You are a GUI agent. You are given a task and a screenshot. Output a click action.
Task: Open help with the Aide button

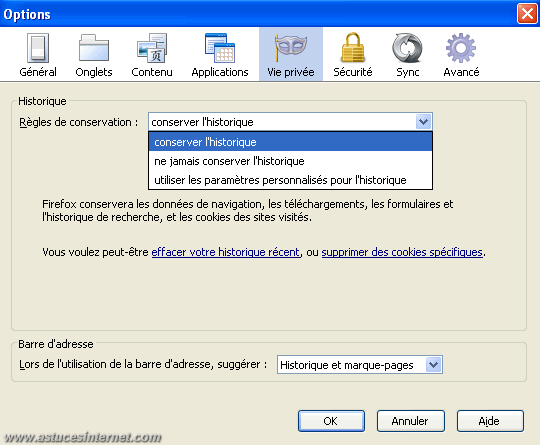490,421
